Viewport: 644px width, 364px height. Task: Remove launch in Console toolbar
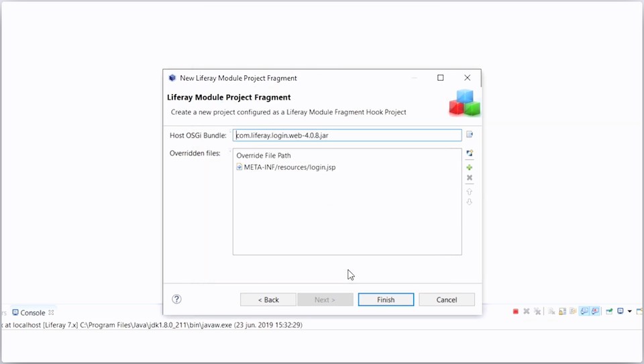click(526, 312)
